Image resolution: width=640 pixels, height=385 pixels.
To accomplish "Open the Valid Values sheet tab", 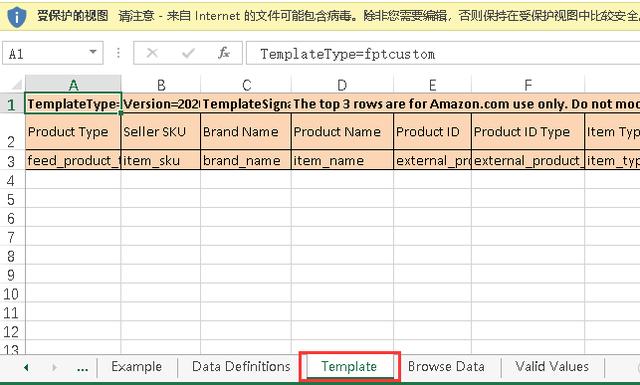I will [552, 367].
